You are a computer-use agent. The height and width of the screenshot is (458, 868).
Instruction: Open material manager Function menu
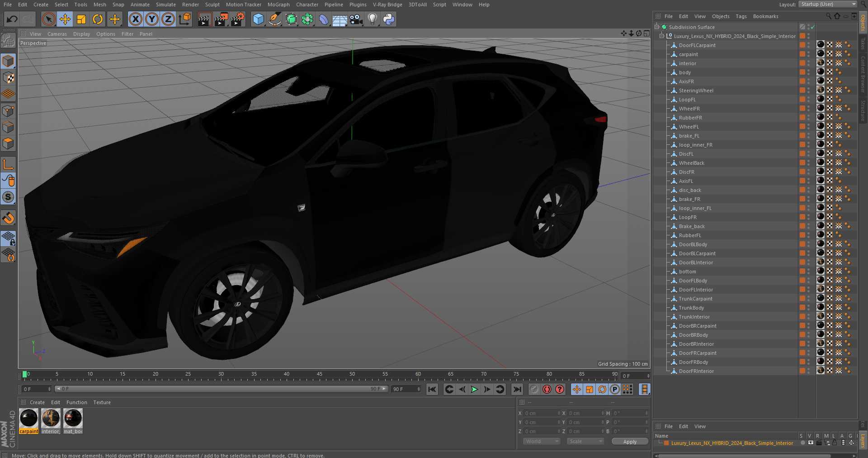pos(76,402)
